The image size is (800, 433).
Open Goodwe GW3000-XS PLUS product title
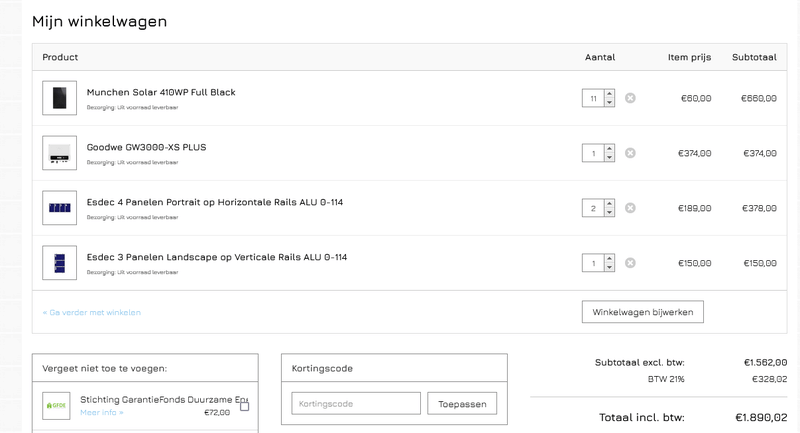(146, 147)
